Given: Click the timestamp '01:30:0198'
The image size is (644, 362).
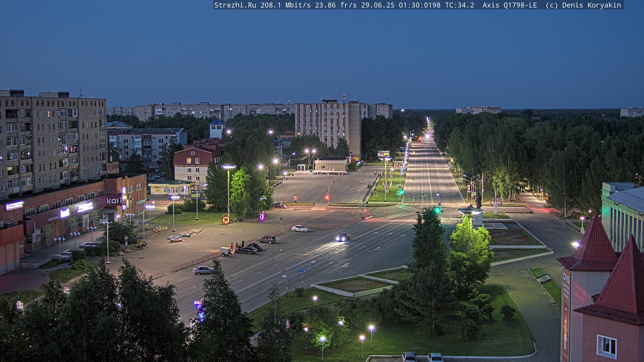Looking at the screenshot, I should [x=420, y=5].
